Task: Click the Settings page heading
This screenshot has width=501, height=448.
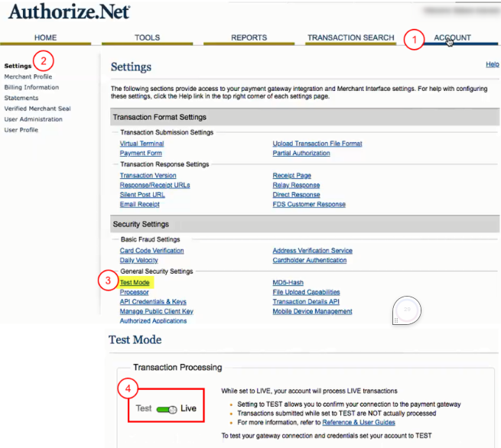Action: pyautogui.click(x=131, y=67)
